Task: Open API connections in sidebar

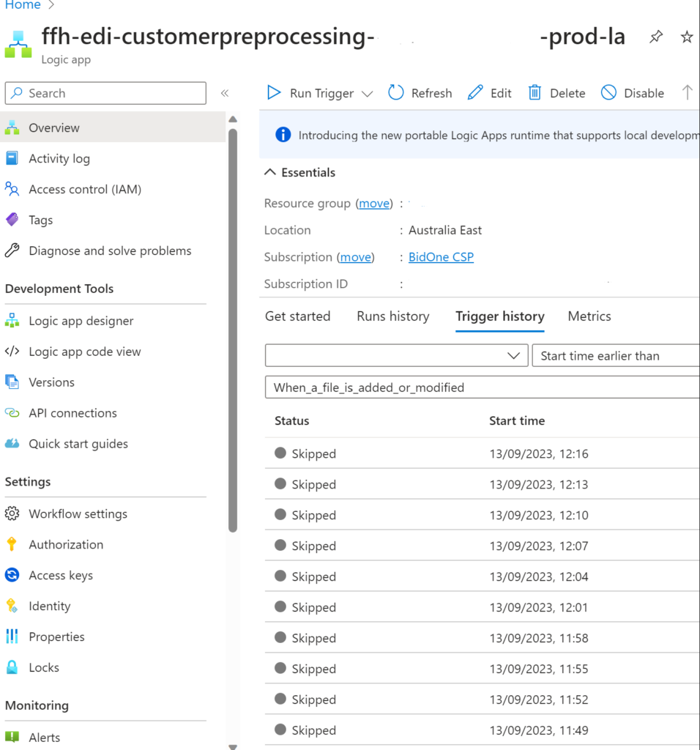Action: point(72,413)
